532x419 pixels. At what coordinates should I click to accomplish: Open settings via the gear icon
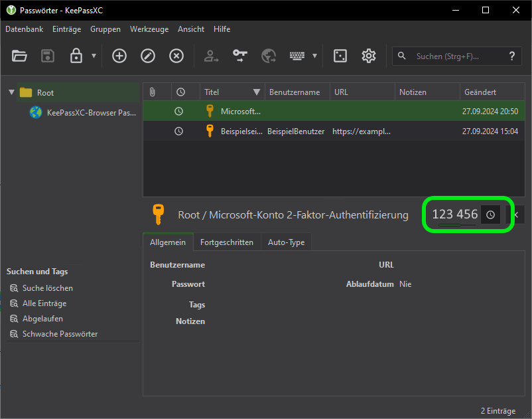[369, 56]
